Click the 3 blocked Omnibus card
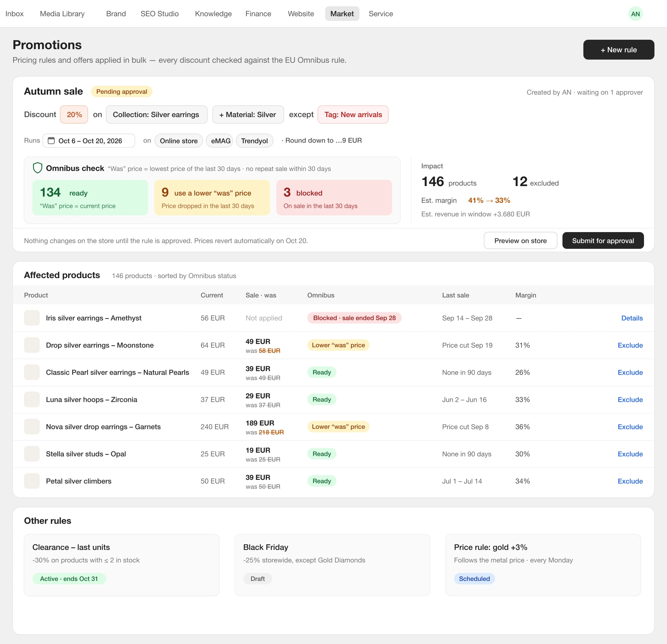 tap(334, 198)
